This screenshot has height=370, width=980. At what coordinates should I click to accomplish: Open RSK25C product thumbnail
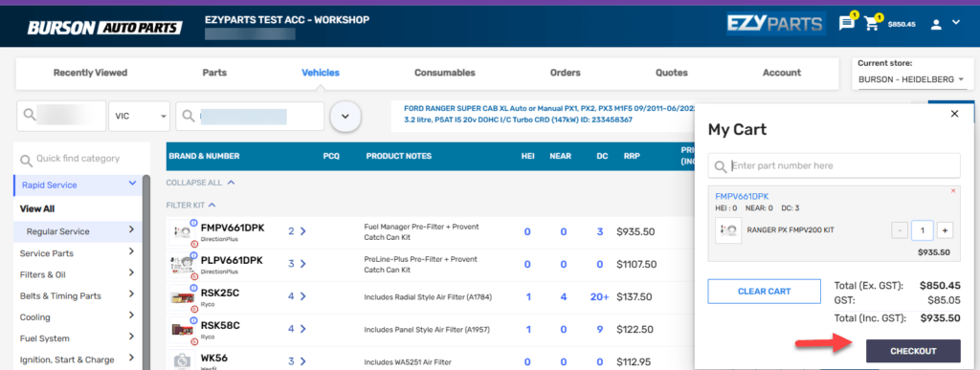tap(182, 297)
